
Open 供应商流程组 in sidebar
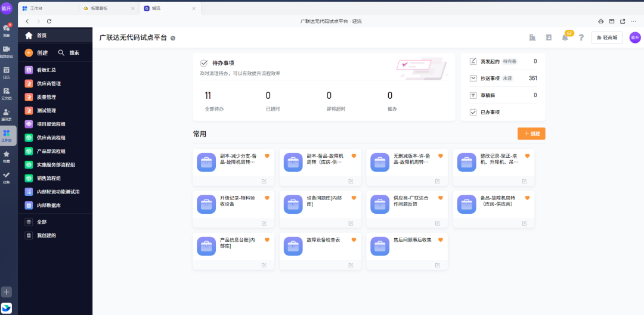pos(55,138)
